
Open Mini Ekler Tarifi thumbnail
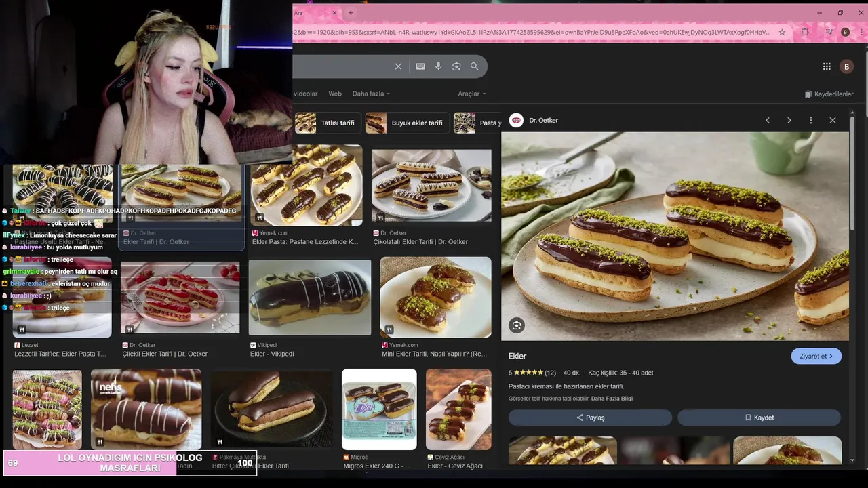point(435,297)
